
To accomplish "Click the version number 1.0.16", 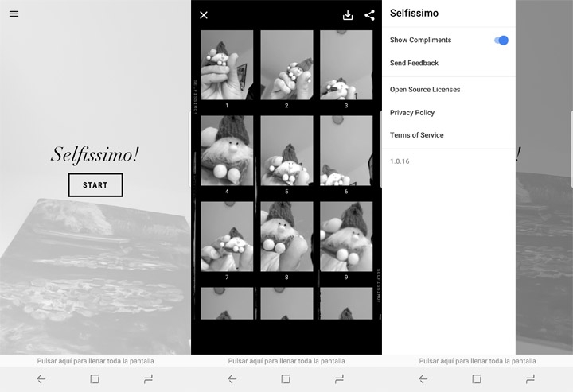I will pyautogui.click(x=400, y=161).
